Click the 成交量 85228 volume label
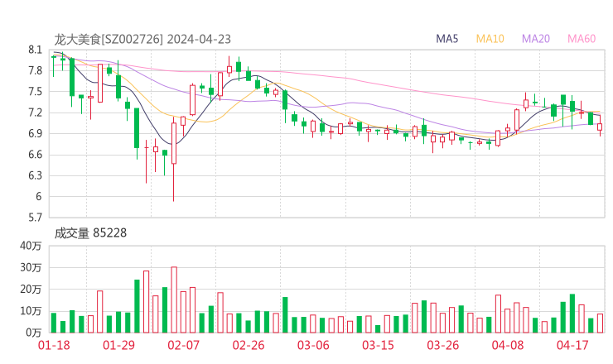Viewport: 613px width, 364px height. (90, 233)
